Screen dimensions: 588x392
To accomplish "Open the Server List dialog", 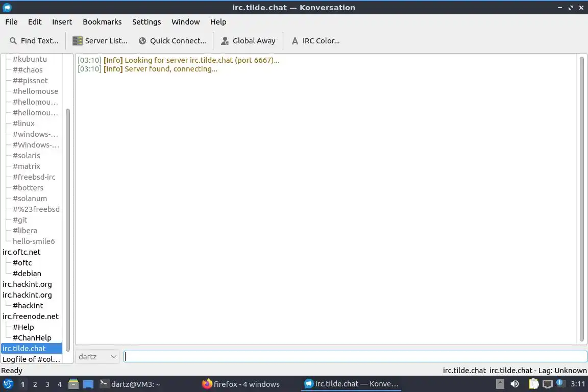I will (x=100, y=41).
